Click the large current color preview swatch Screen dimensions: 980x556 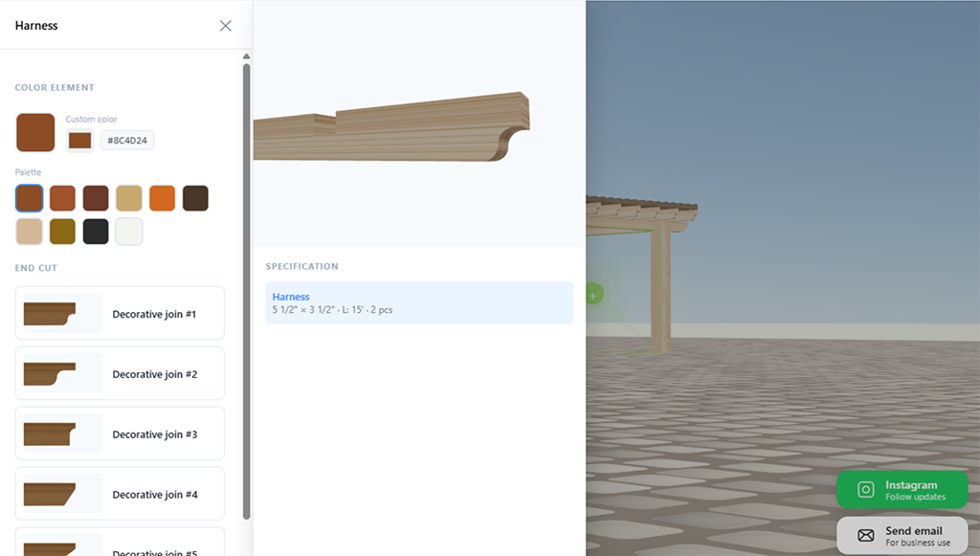35,132
